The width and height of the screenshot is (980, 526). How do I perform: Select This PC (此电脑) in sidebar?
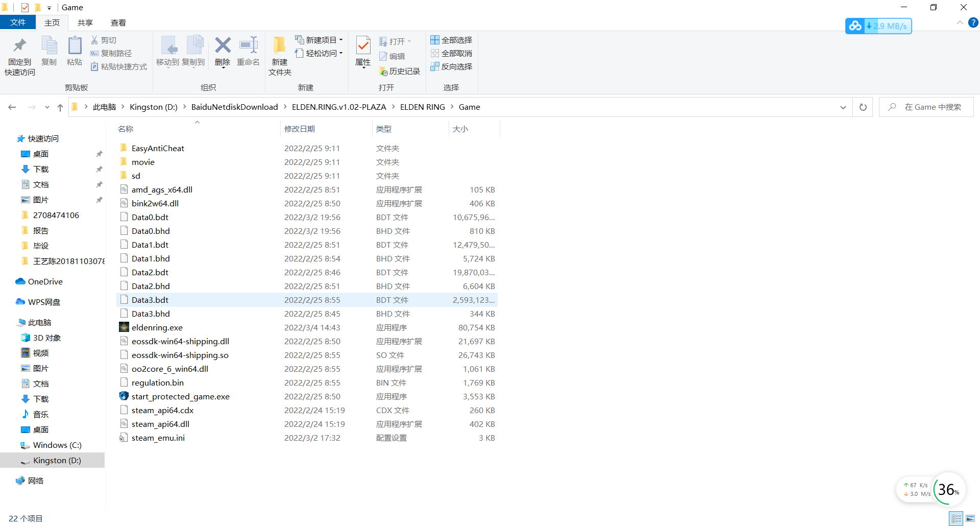[x=40, y=322]
